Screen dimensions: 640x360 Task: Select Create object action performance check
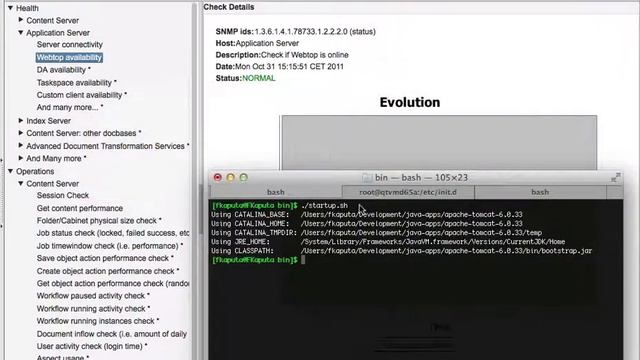108,271
